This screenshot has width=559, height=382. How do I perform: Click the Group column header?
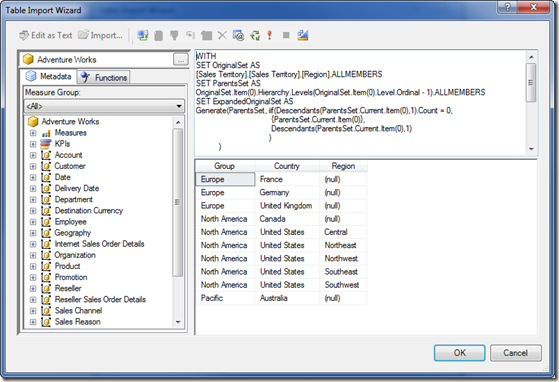pyautogui.click(x=225, y=166)
